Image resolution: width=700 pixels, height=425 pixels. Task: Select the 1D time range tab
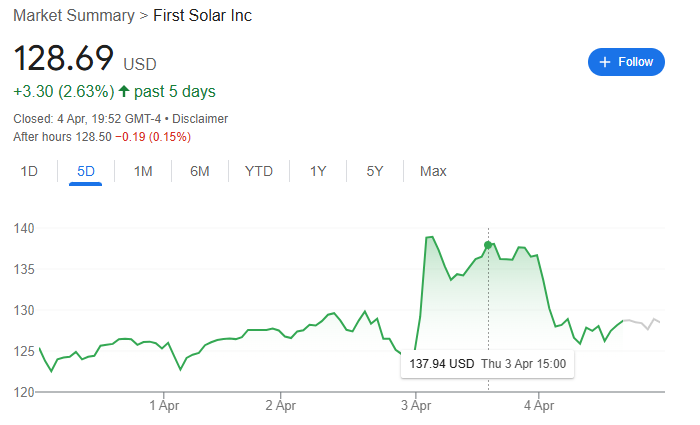[30, 171]
